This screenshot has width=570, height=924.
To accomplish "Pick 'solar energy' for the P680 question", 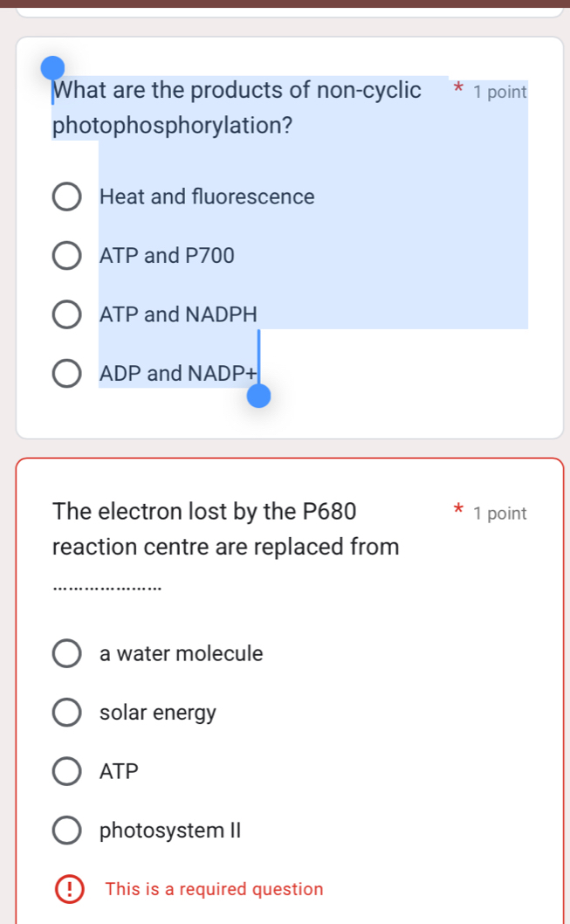I will (x=67, y=713).
